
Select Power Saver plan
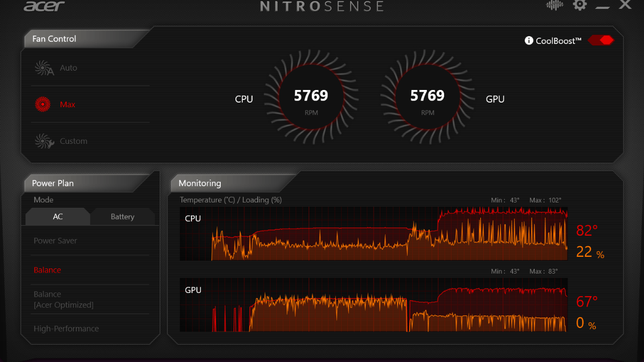click(55, 241)
